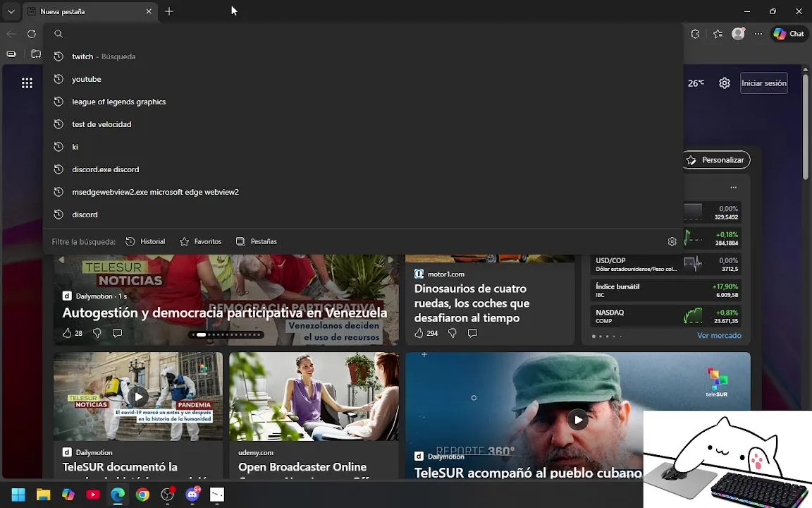Open search suggestion settings gear icon
812x508 pixels.
(672, 241)
